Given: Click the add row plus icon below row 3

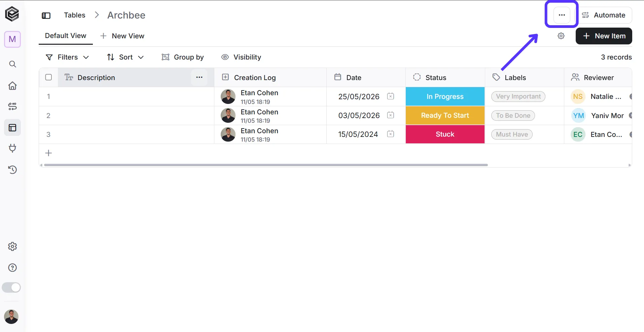Looking at the screenshot, I should 48,153.
